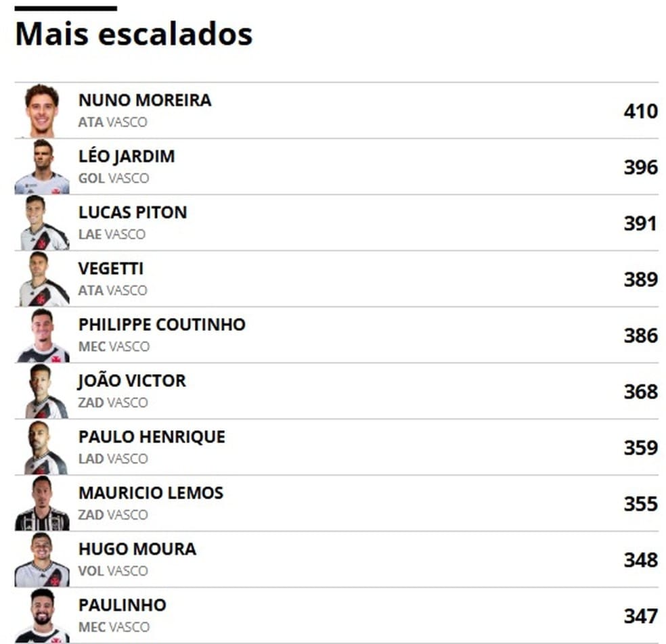666x644 pixels.
Task: Click Mauricio Lemos's player photo
Action: click(42, 503)
